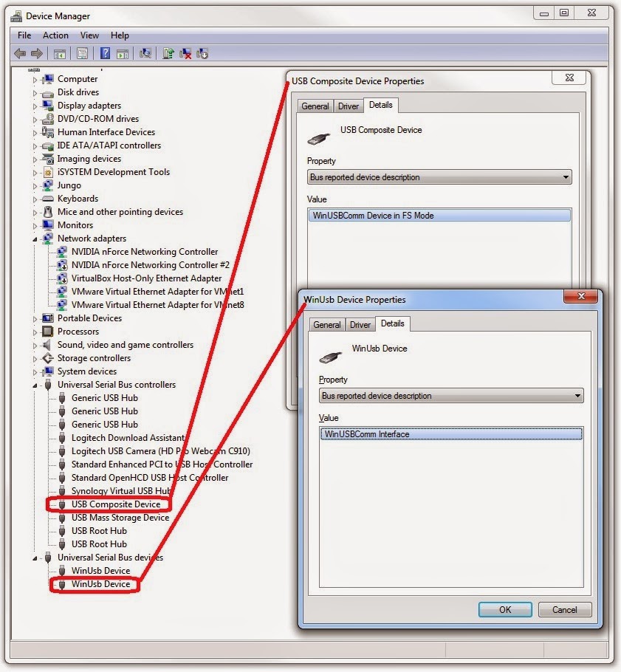
Task: Expand the IDE ATA/ATAPI controllers node
Action: point(35,145)
